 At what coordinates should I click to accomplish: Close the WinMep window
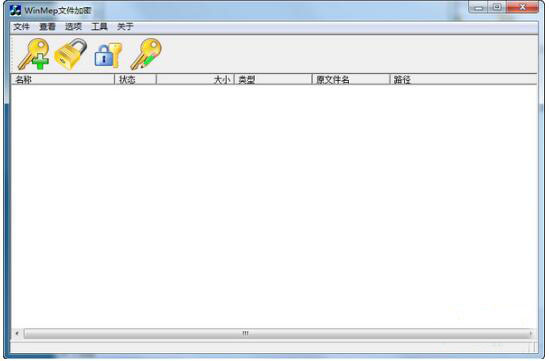click(522, 7)
